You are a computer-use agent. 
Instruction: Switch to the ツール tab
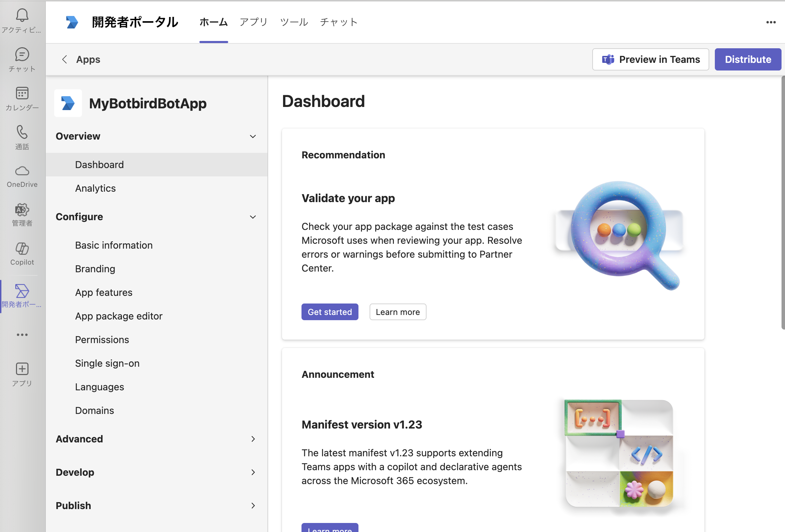click(x=294, y=22)
